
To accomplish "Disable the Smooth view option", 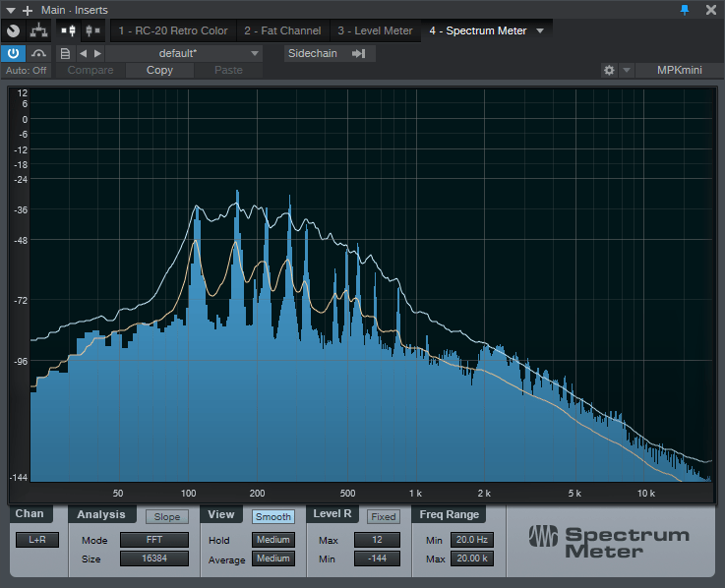I will click(x=272, y=516).
